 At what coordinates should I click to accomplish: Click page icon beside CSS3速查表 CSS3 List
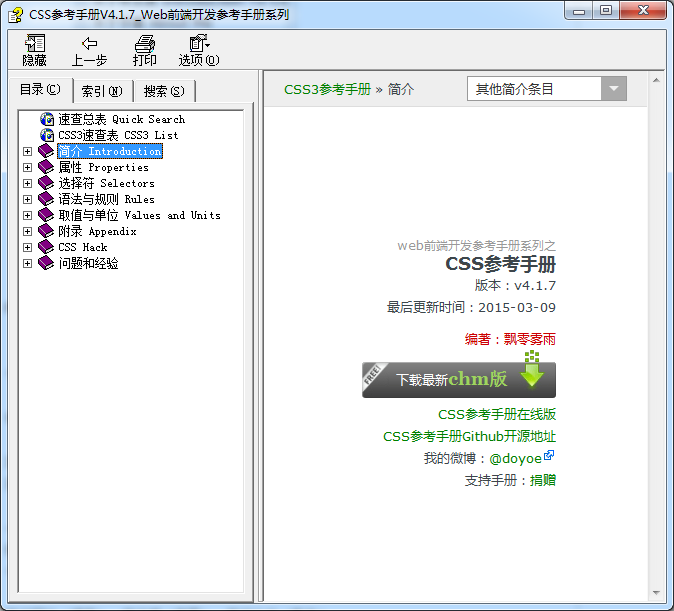[x=47, y=135]
